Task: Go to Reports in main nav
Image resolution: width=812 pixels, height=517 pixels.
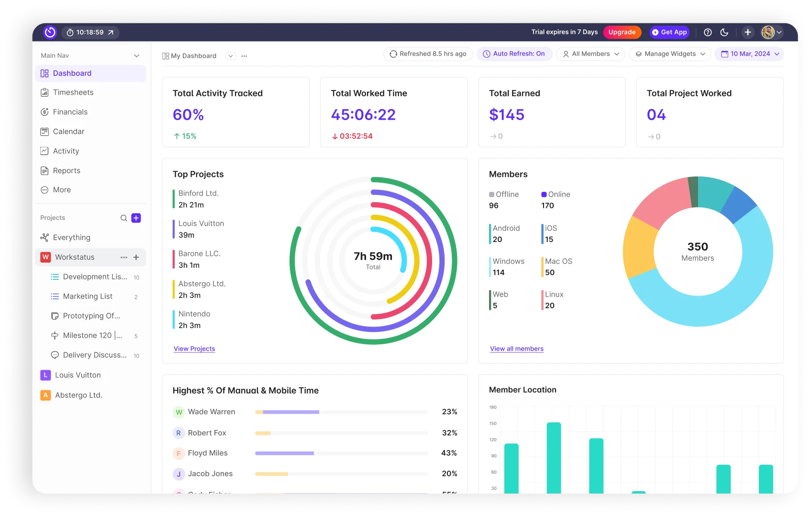Action: coord(67,171)
